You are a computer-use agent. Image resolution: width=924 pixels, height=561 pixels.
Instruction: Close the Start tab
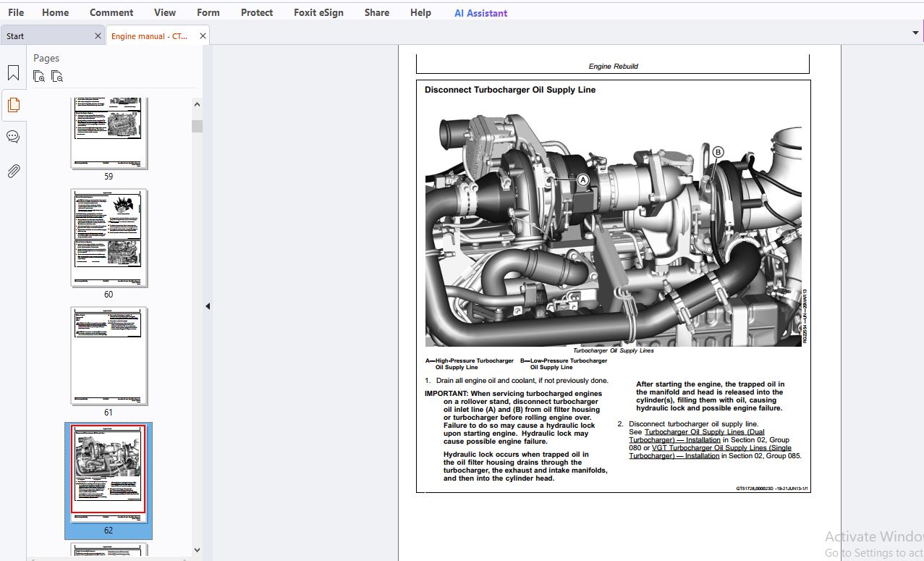pyautogui.click(x=98, y=35)
